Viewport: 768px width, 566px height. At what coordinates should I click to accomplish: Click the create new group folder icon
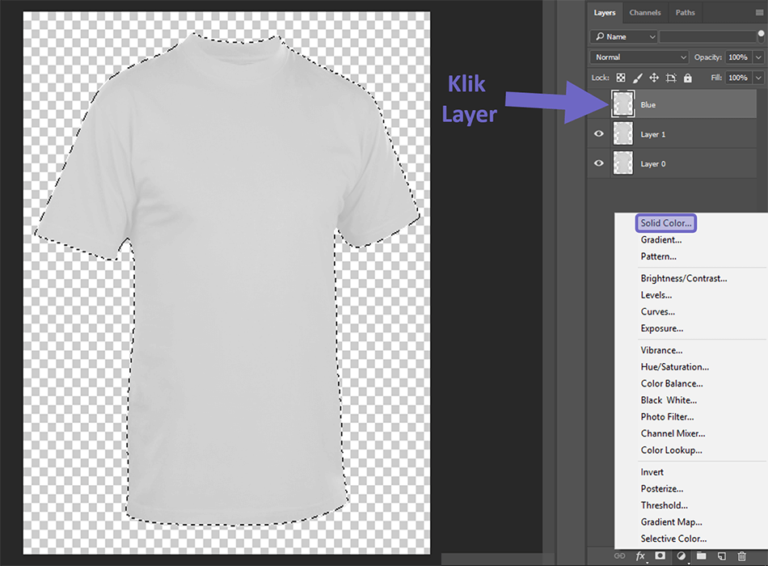[x=701, y=556]
